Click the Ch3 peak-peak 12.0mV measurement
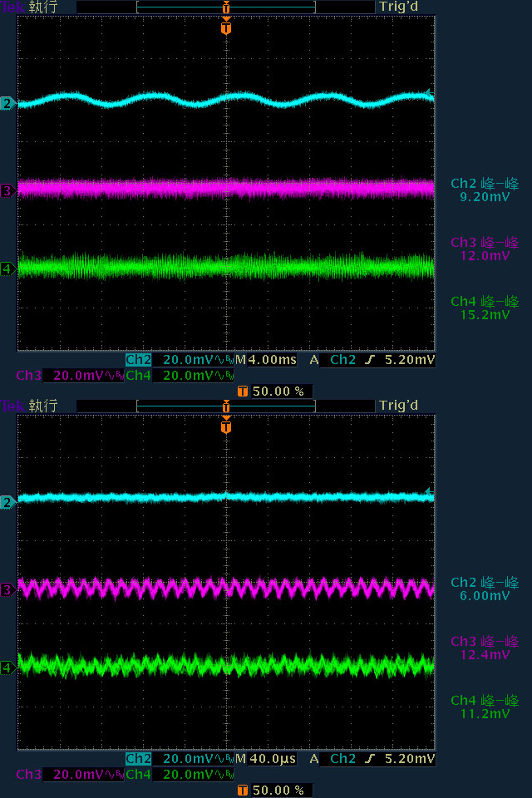This screenshot has width=532, height=798. 485,249
